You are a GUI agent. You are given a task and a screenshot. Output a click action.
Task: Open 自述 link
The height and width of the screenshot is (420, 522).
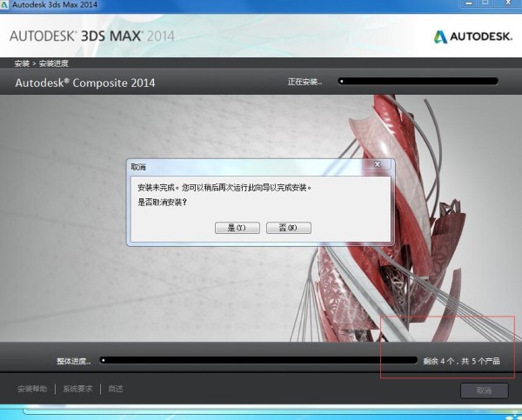(116, 389)
